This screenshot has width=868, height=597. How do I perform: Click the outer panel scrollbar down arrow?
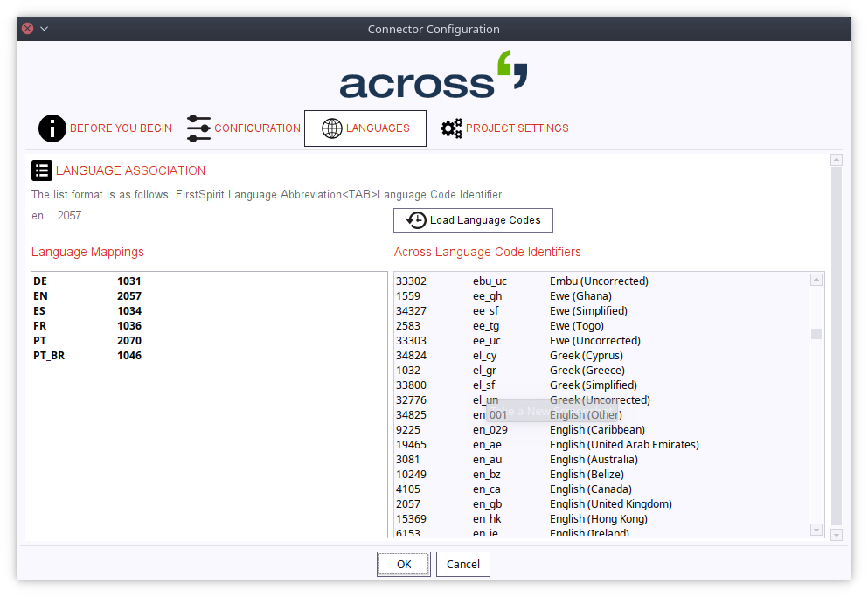tap(837, 535)
